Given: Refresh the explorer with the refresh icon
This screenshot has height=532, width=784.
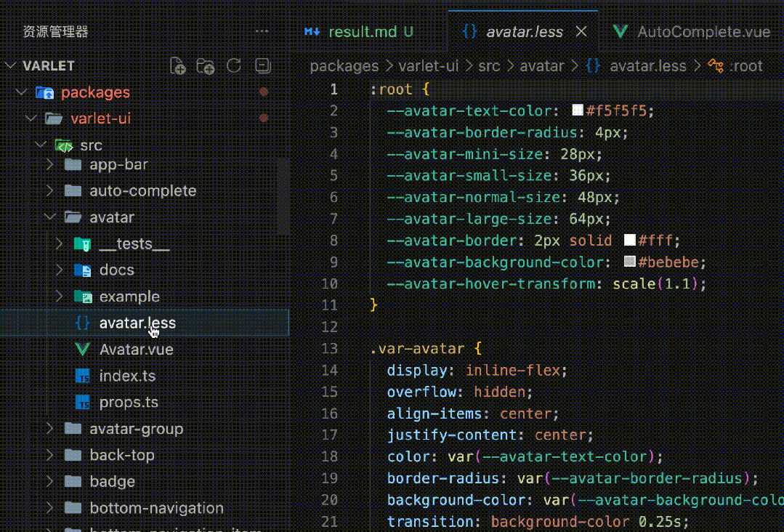Looking at the screenshot, I should point(234,65).
